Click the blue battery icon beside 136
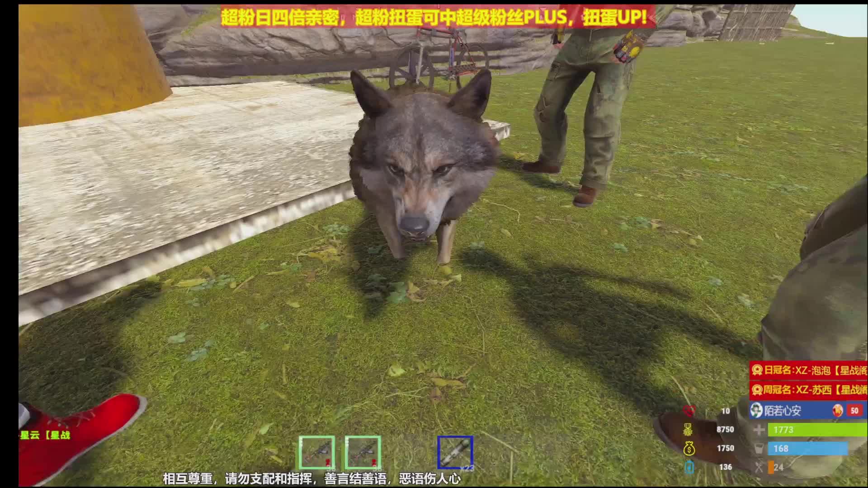This screenshot has width=868, height=488. (689, 467)
